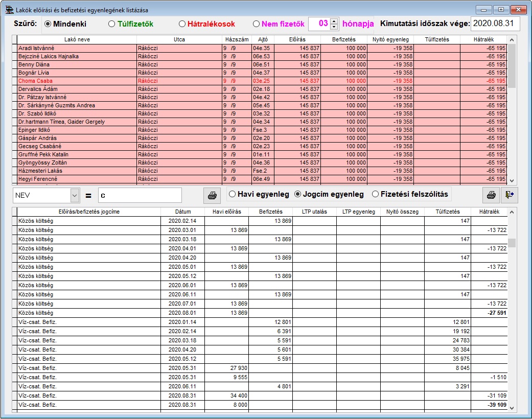Click the printer icon beside the exit door icon
The height and width of the screenshot is (419, 532).
[x=491, y=195]
